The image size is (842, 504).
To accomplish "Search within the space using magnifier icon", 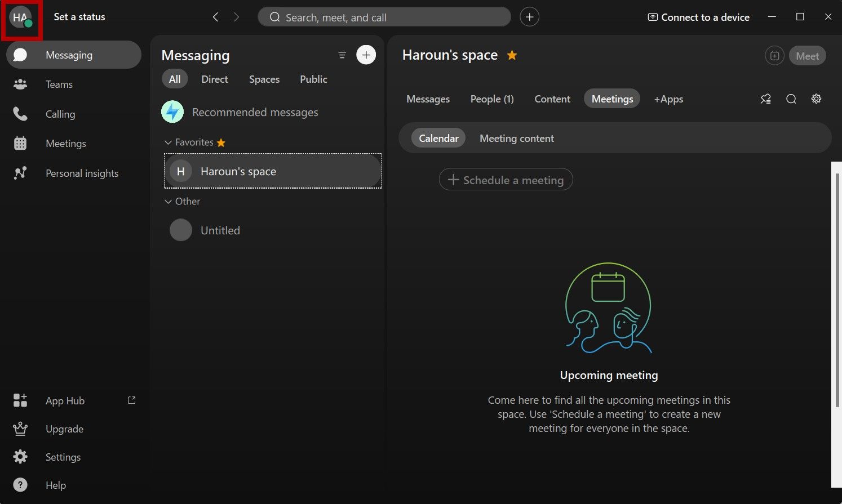I will [791, 99].
